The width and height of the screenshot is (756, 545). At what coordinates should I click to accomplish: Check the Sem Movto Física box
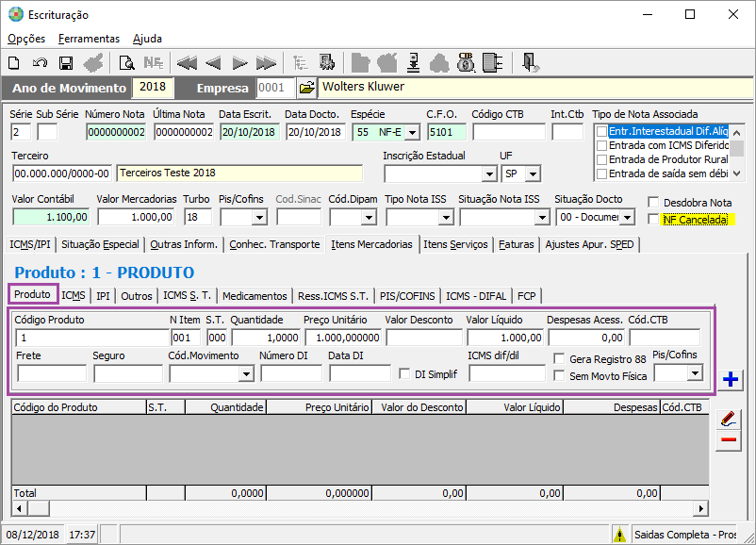[x=559, y=375]
